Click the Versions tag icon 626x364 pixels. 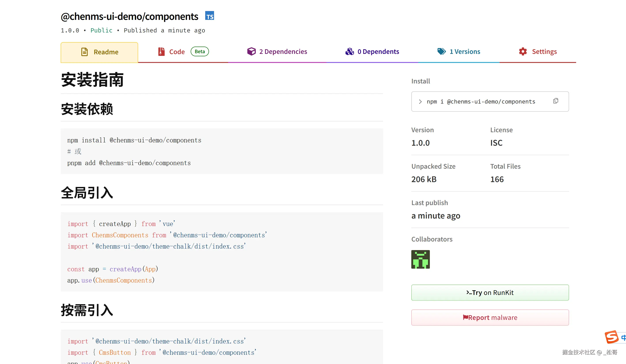coord(442,51)
